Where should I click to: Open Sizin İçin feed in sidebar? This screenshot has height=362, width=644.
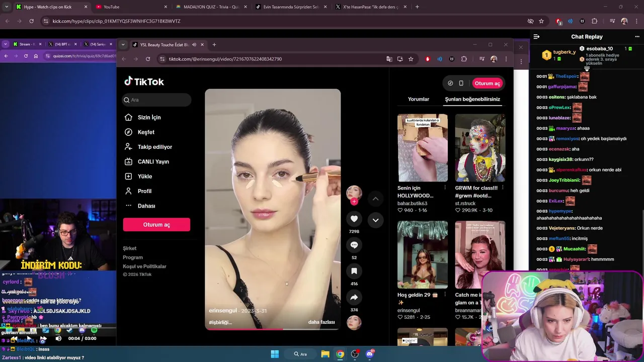point(149,117)
